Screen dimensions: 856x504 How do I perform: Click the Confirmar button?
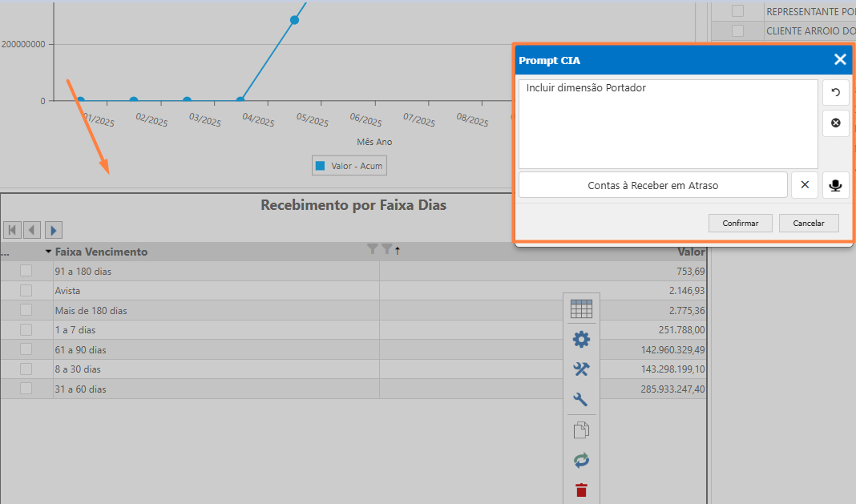coord(741,223)
